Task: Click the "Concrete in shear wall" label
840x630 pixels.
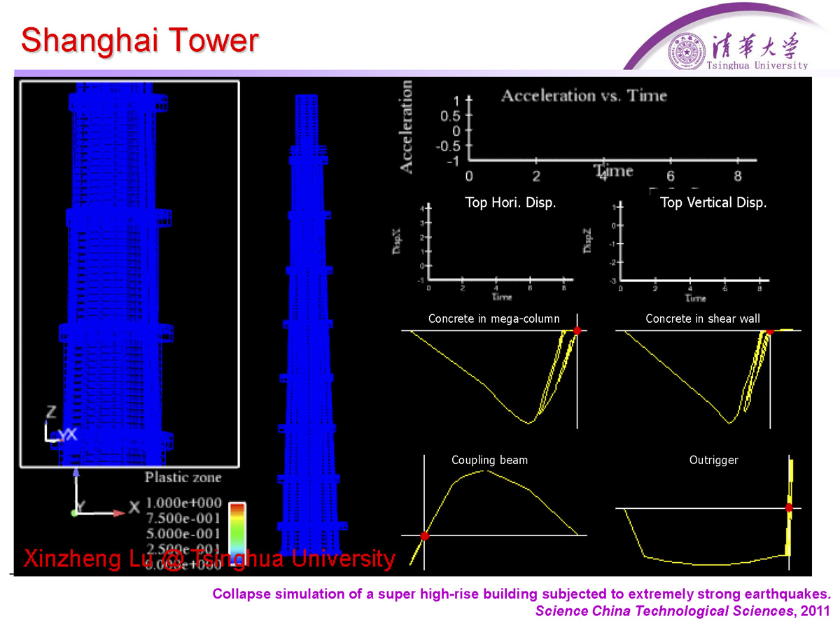Action: pos(703,319)
